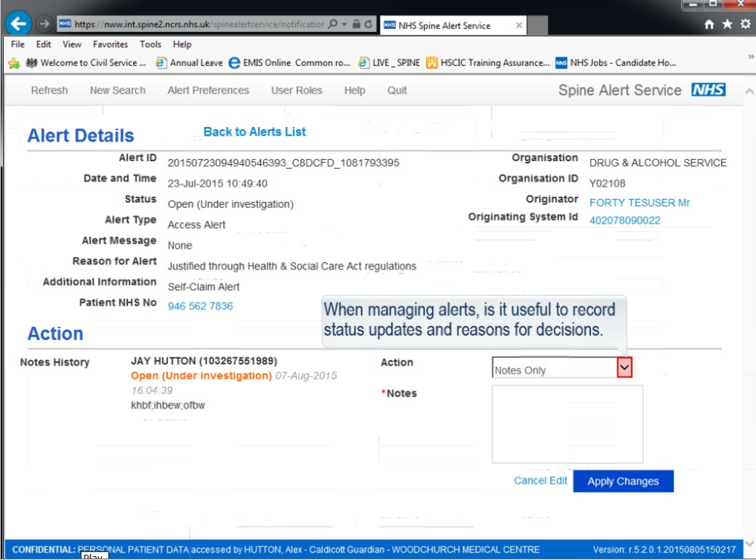Open patient NHS number 946 562 7836
Screen dimensions: 756x560
(x=200, y=306)
